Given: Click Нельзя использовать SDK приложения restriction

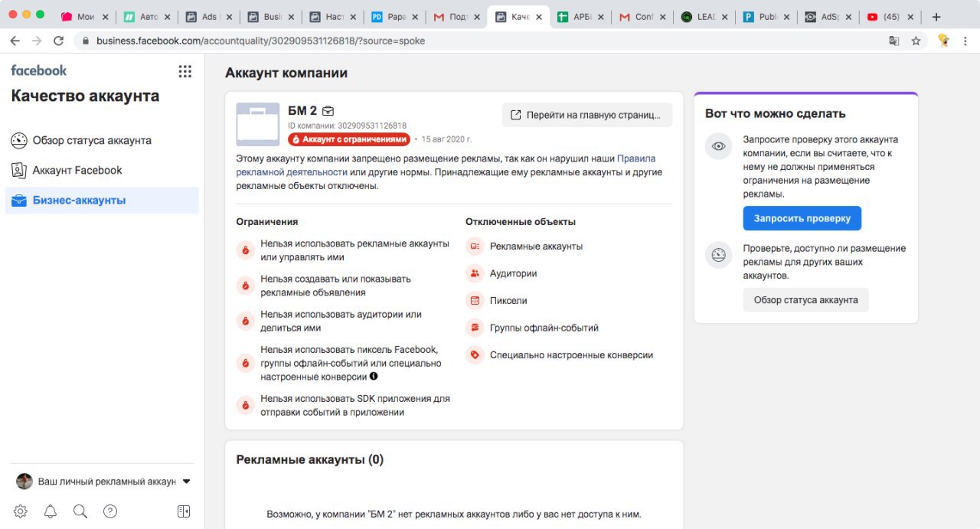Looking at the screenshot, I should 355,406.
